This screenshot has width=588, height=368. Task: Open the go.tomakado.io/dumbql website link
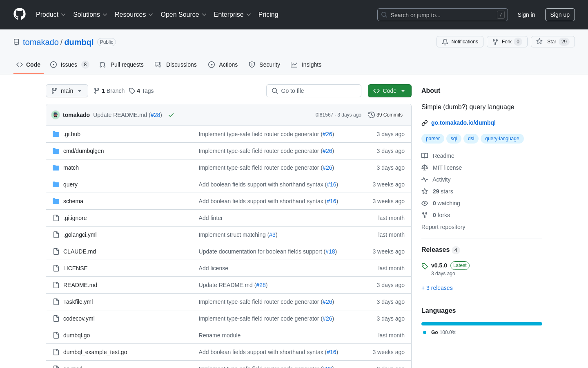[463, 123]
